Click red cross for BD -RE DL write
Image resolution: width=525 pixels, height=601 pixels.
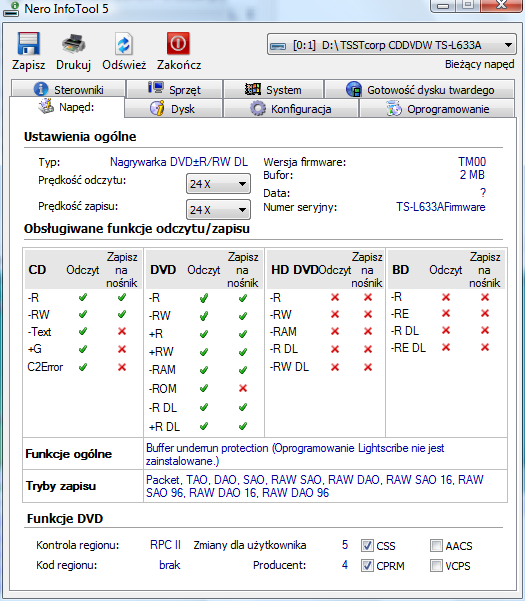(x=485, y=347)
